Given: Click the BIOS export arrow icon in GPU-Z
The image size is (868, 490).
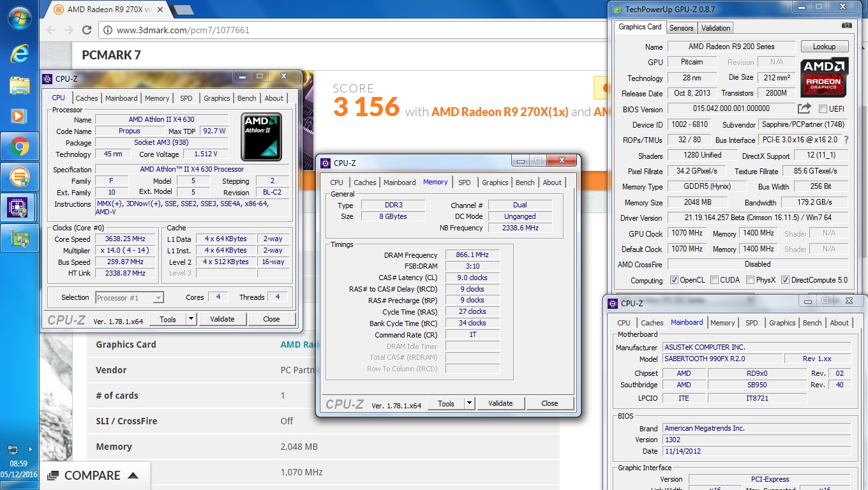Looking at the screenshot, I should [x=805, y=108].
